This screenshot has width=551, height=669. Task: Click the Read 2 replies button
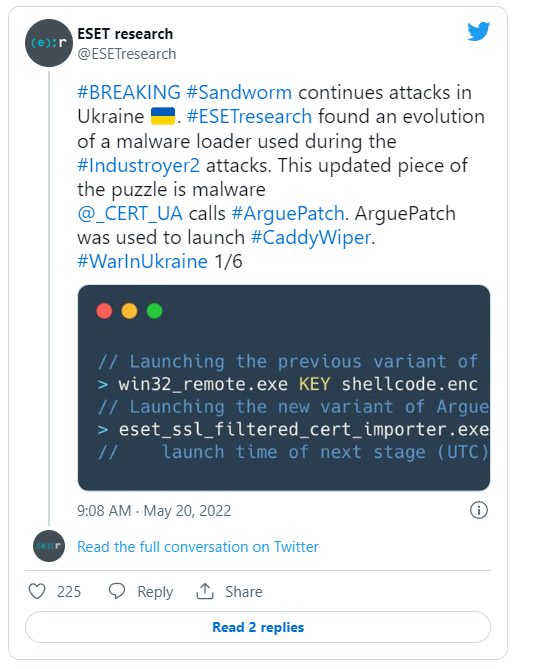[258, 627]
